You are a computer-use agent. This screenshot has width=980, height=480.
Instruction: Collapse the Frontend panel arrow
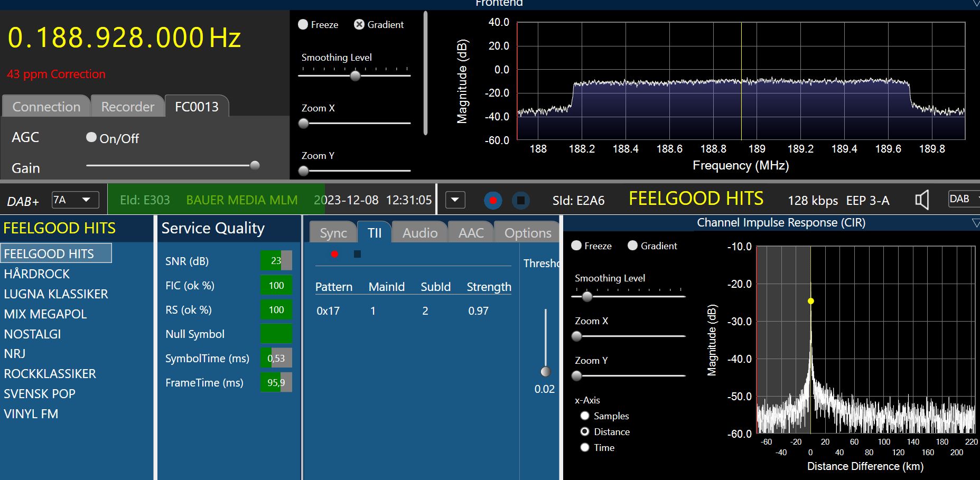point(975,4)
